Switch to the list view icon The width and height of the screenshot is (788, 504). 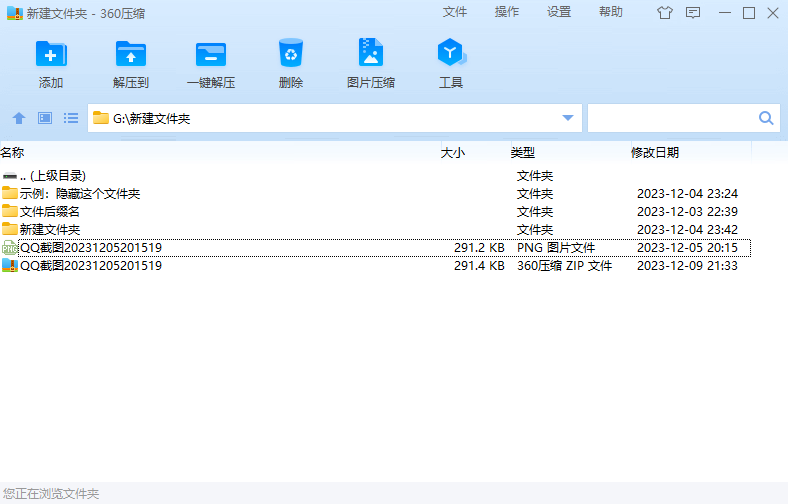coord(71,118)
